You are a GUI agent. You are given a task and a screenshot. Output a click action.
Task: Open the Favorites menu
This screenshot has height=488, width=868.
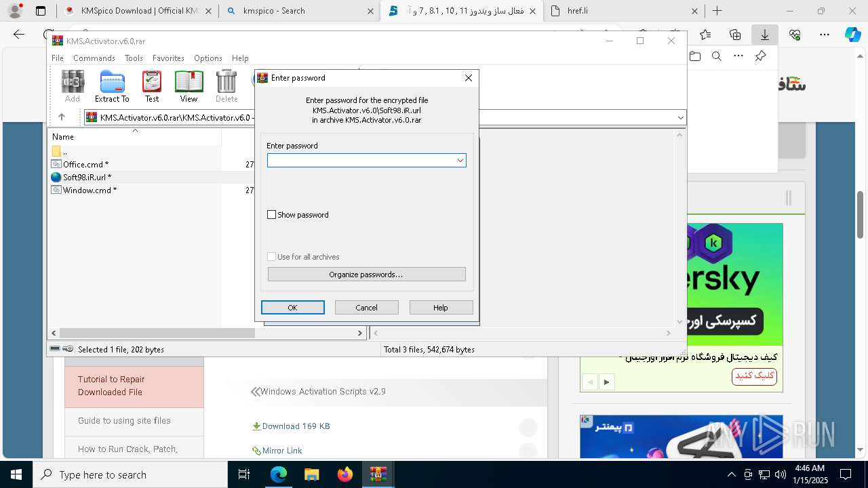coord(168,58)
